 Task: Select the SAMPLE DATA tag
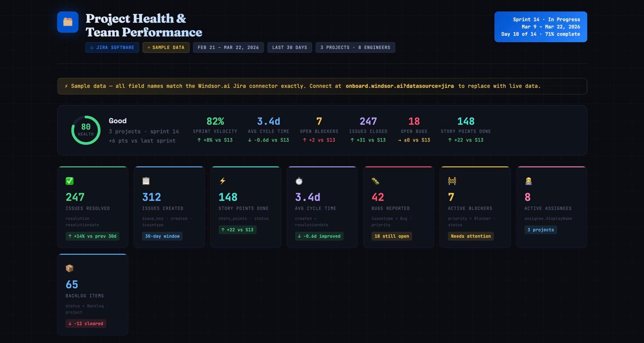pyautogui.click(x=166, y=47)
